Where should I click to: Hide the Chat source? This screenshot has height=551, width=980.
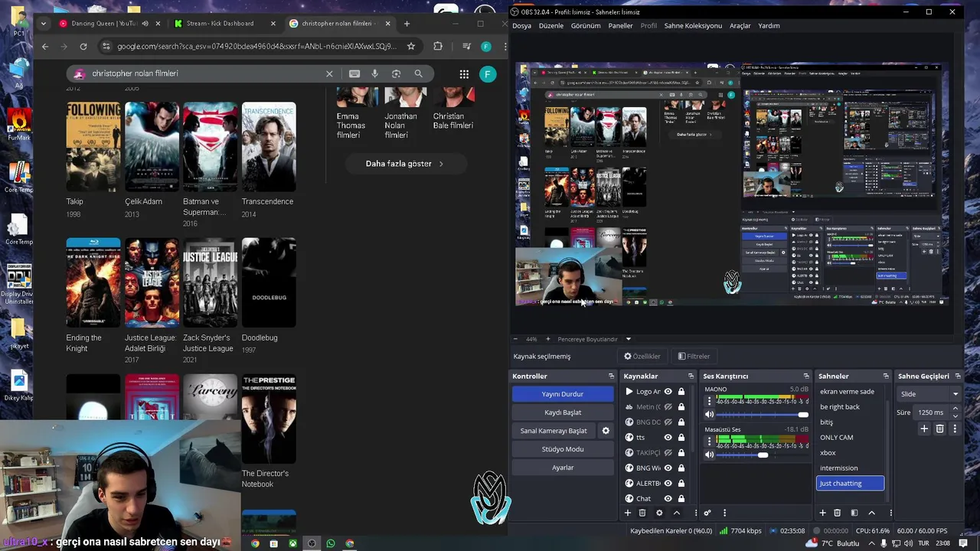[x=668, y=498]
